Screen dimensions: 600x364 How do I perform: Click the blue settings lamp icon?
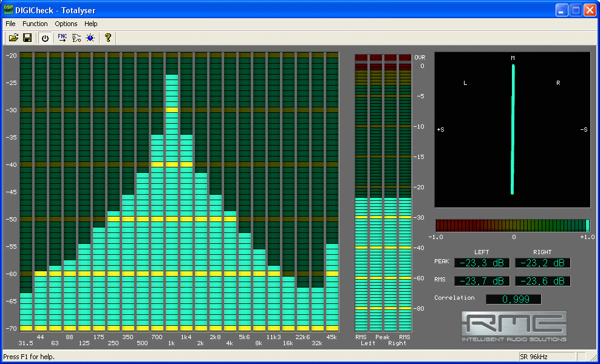[90, 38]
